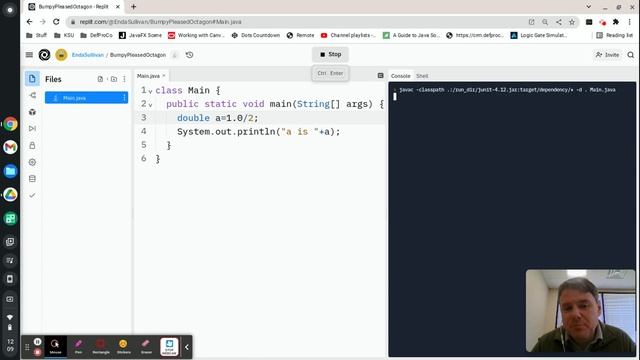Go forward in browser
Screen dimensions: 640x360
click(x=43, y=22)
